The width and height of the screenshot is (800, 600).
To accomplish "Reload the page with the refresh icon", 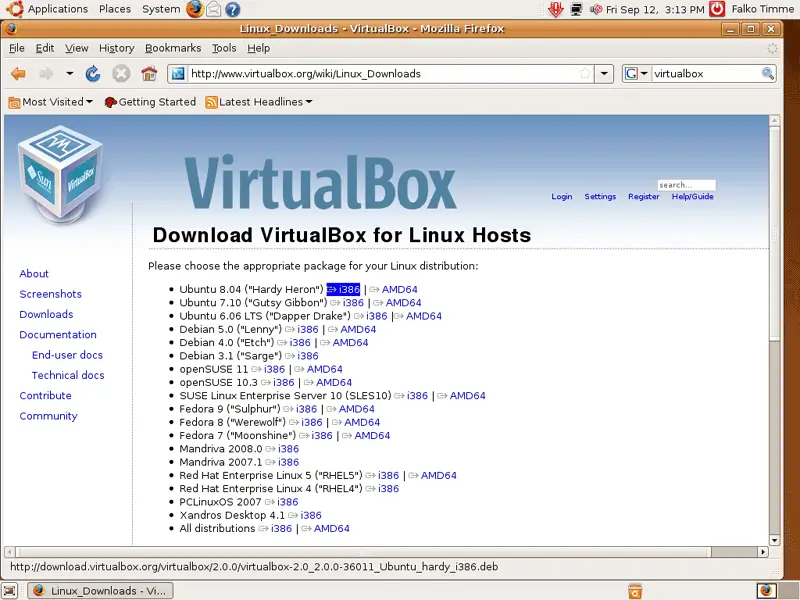I will [x=93, y=74].
